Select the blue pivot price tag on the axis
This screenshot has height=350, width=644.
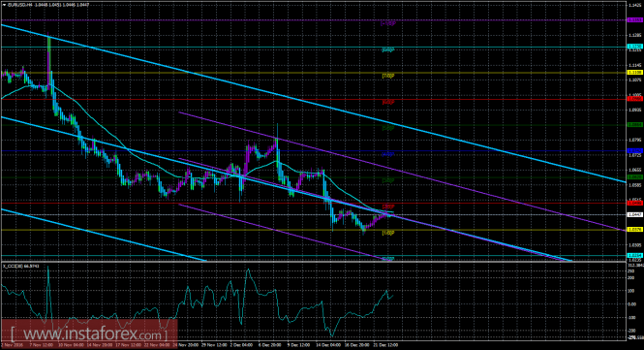[635, 151]
